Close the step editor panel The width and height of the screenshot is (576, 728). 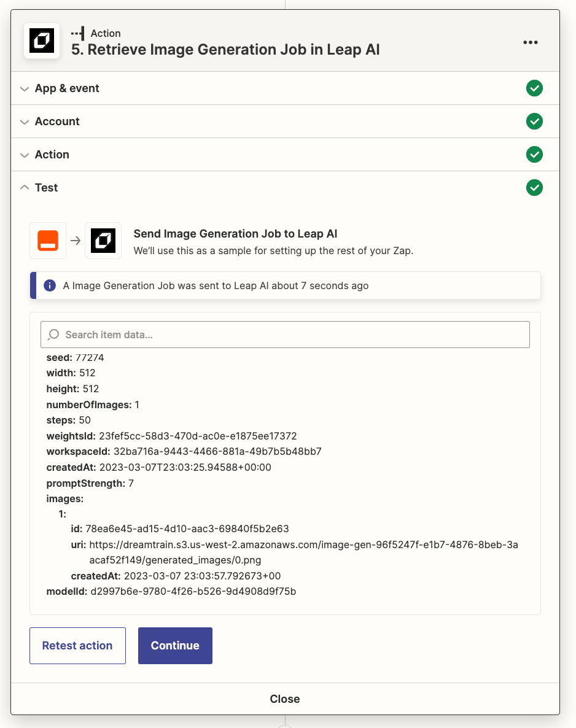[x=285, y=699]
